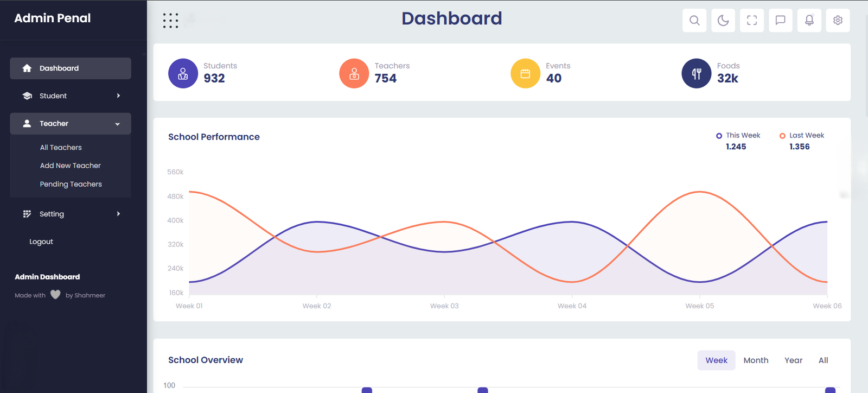Expand the Setting menu
This screenshot has width=868, height=393.
coord(70,213)
